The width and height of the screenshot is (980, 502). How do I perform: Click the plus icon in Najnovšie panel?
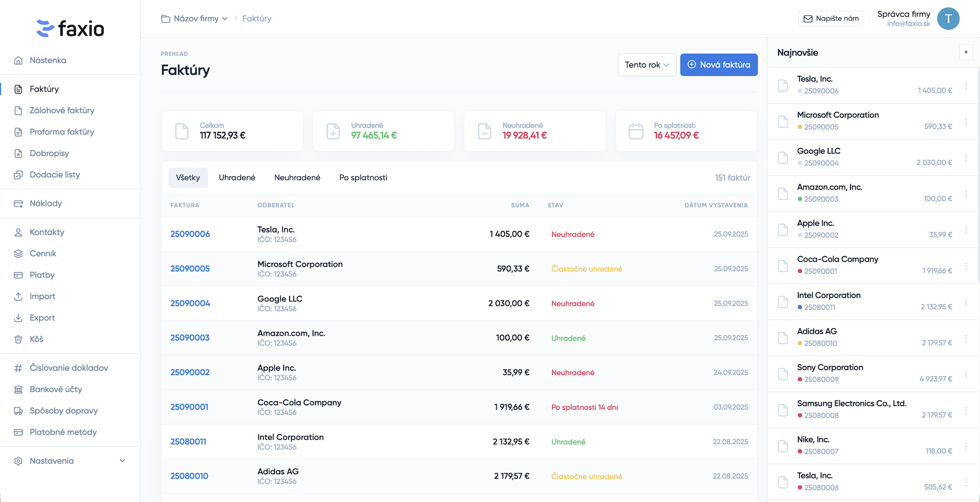[x=966, y=52]
